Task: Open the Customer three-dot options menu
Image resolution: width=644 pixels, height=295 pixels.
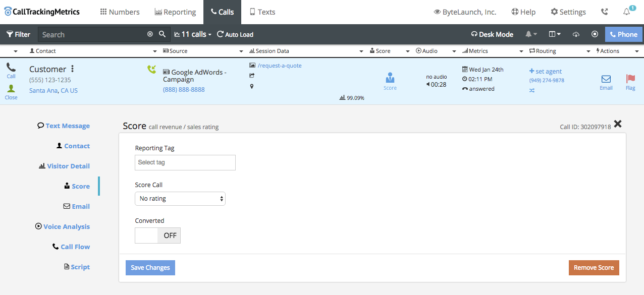Action: (73, 69)
